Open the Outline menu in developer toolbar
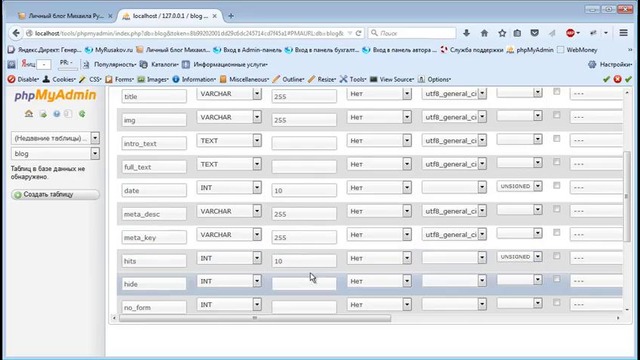Viewport: 640px width, 360px height. tap(288, 79)
